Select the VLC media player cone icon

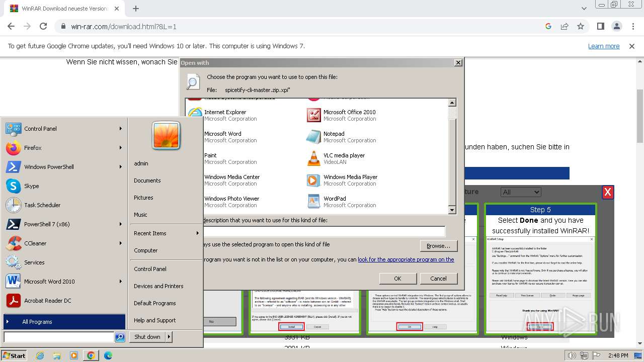click(314, 158)
